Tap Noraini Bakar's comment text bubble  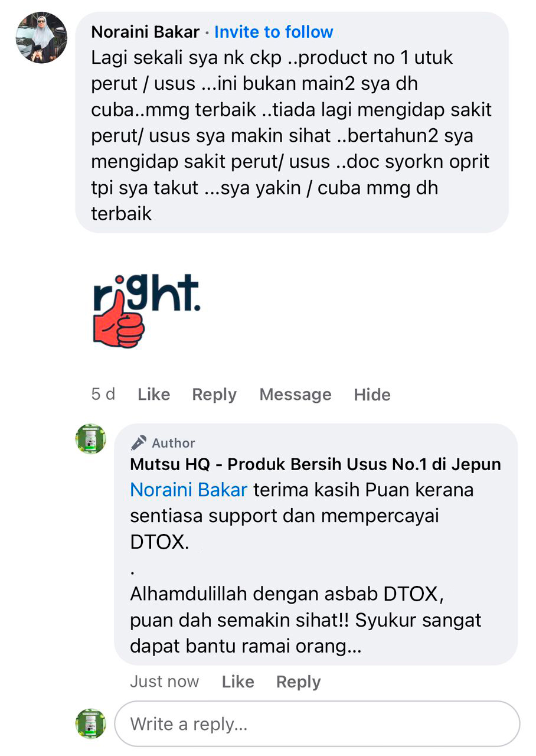292,122
